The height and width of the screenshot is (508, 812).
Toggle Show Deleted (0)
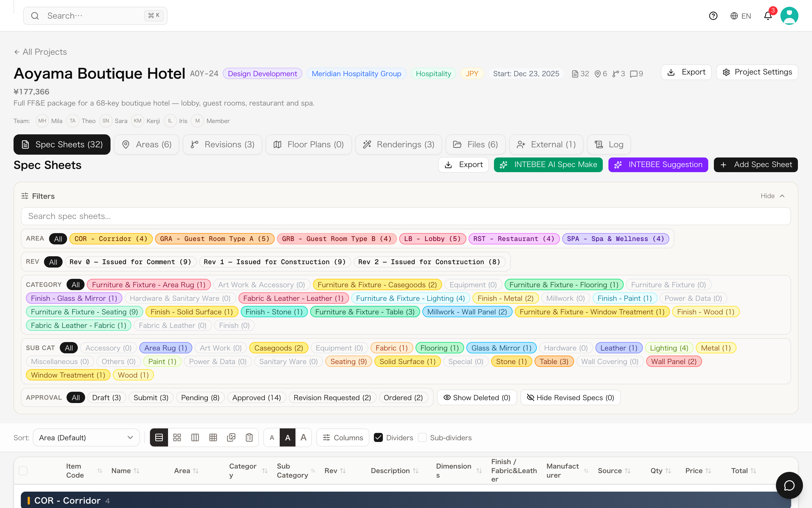point(477,397)
